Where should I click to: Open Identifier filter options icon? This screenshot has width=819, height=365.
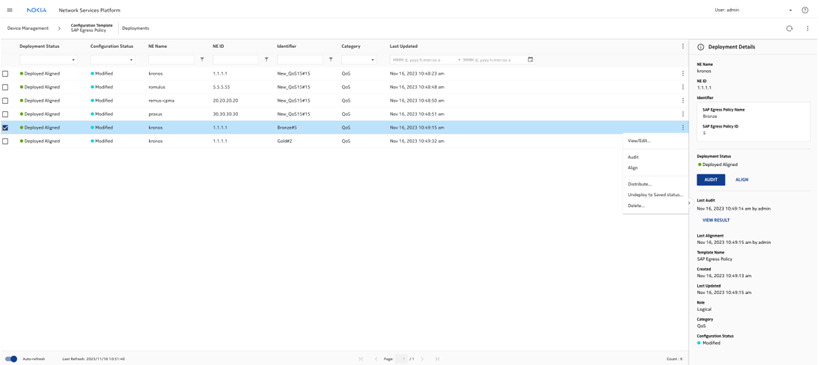[331, 60]
